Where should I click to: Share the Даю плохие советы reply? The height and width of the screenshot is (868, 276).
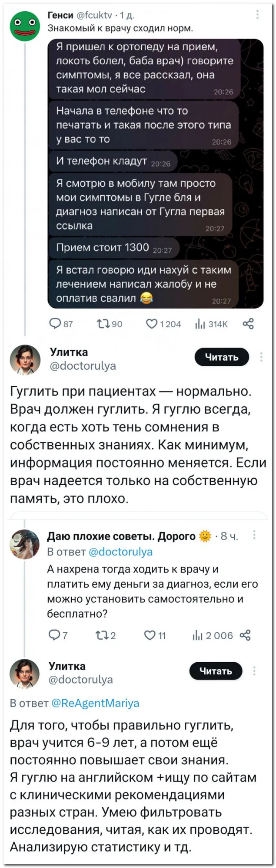pyautogui.click(x=246, y=635)
